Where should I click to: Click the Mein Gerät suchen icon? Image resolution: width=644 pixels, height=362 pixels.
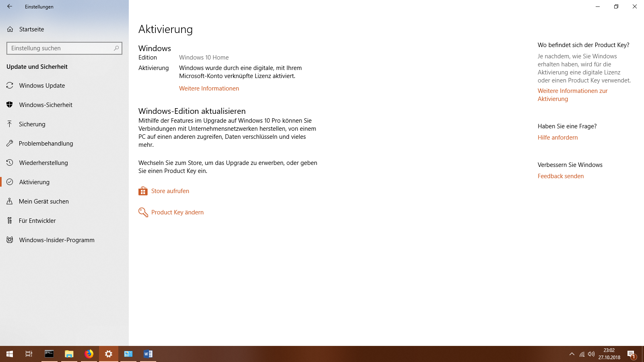pyautogui.click(x=10, y=202)
